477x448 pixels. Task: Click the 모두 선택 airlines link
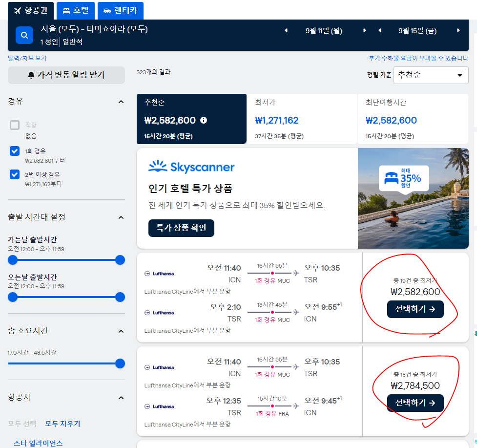point(22,424)
